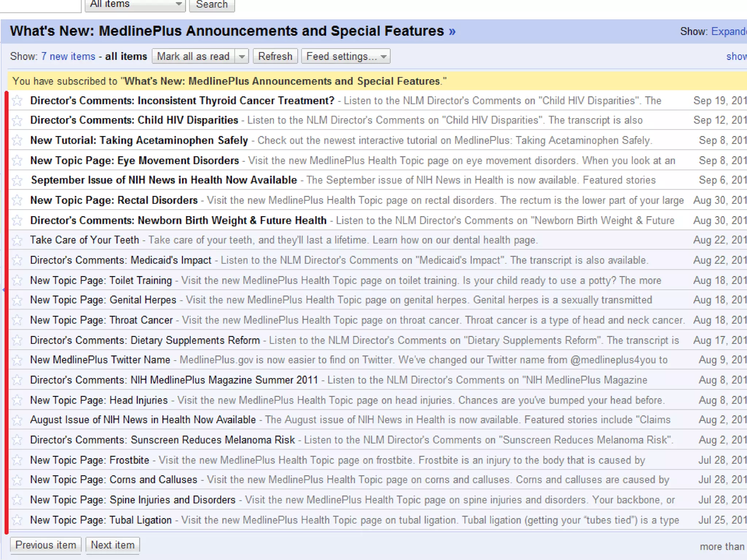Star the Taking Acetaminophen Safely tutorial item

[17, 140]
